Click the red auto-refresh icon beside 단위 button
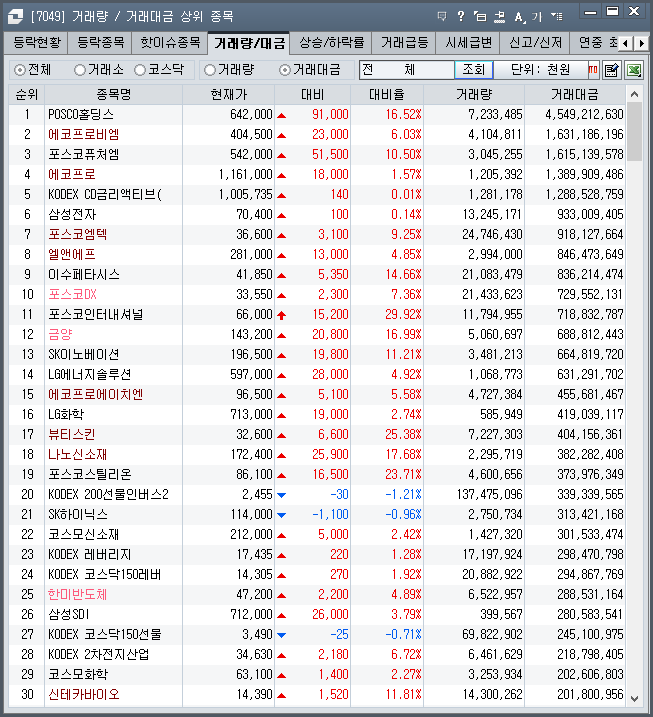This screenshot has height=717, width=653. pos(593,70)
